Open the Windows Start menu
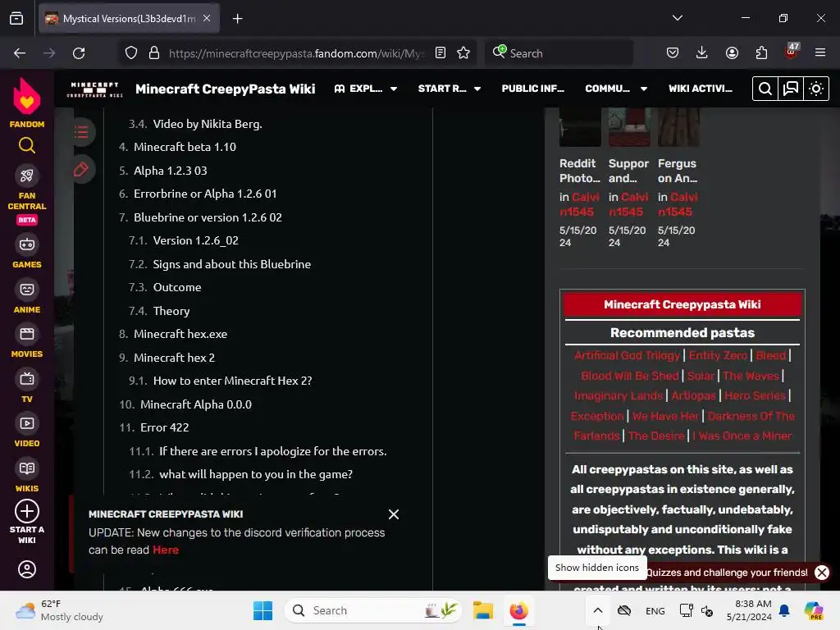 coord(262,610)
